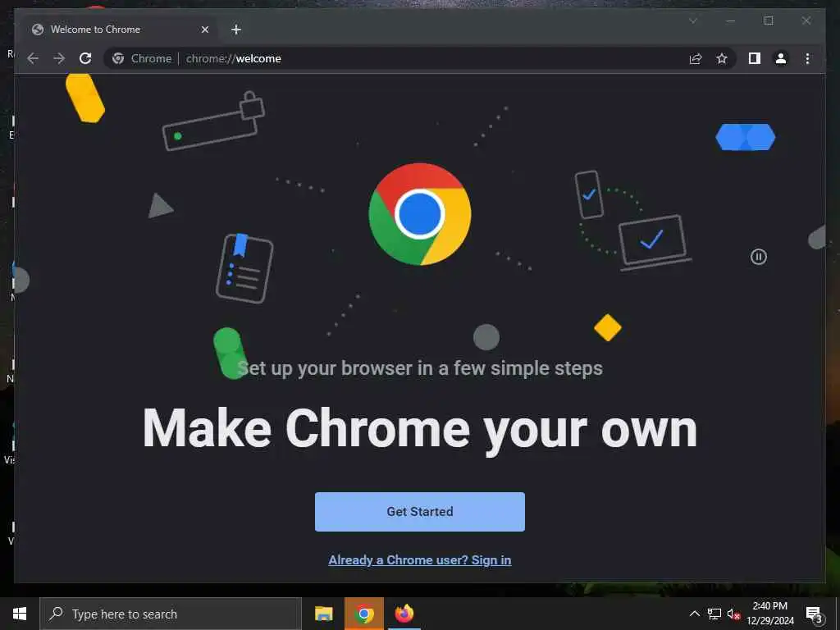Viewport: 840px width, 630px height.
Task: Open the network status tray icon
Action: 714,614
